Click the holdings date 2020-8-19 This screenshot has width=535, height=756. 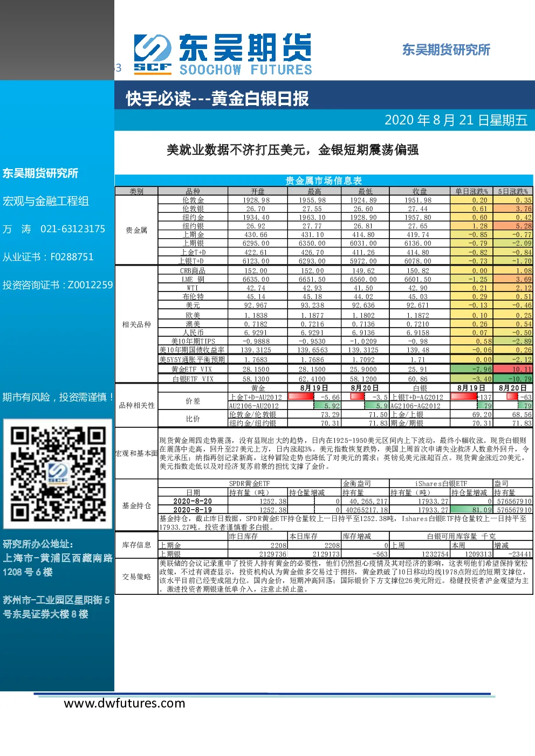click(x=193, y=510)
